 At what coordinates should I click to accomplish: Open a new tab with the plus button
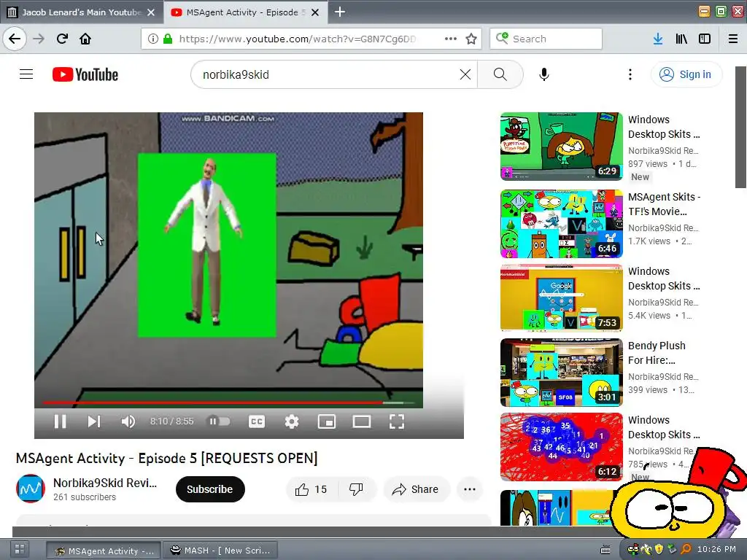340,12
